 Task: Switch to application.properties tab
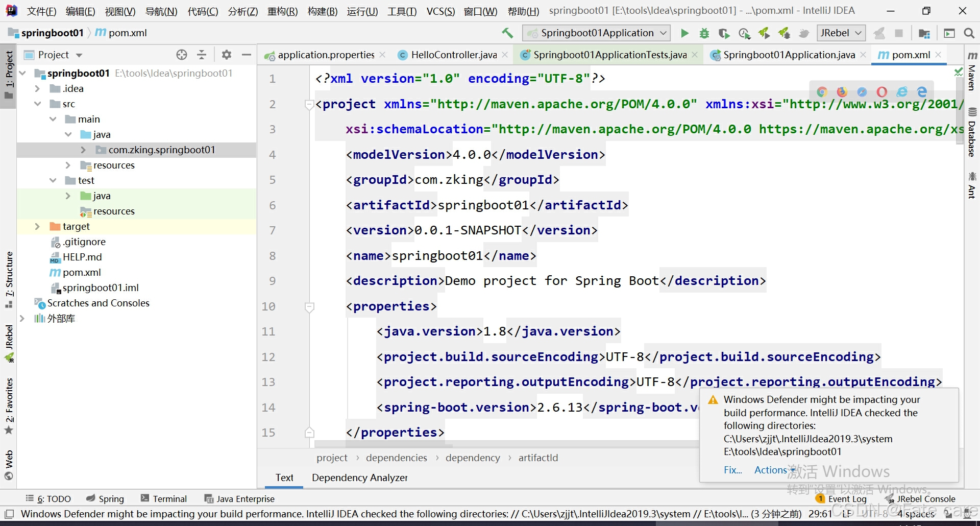326,55
